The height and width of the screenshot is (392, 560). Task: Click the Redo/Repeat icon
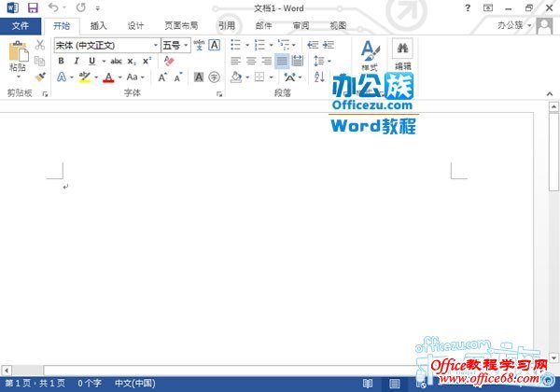[x=81, y=7]
